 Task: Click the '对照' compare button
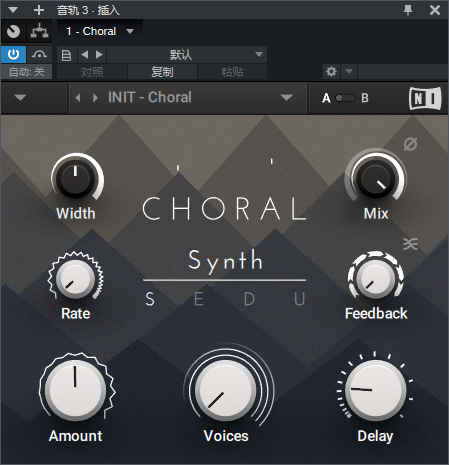92,72
